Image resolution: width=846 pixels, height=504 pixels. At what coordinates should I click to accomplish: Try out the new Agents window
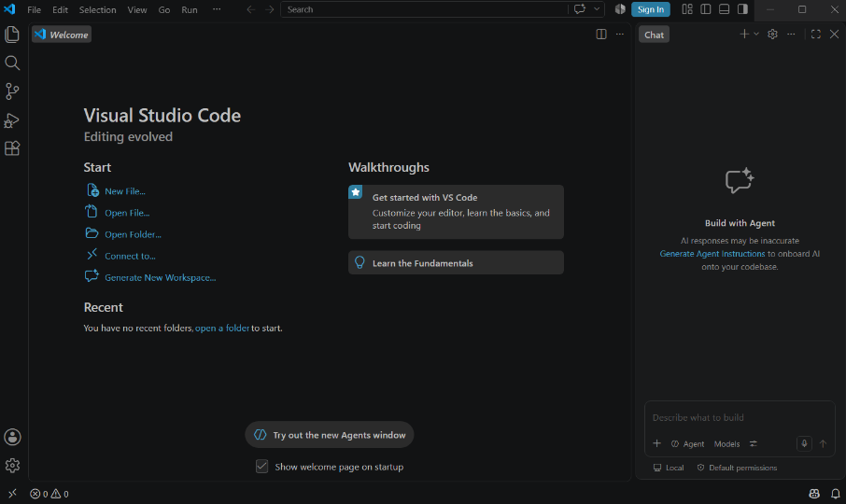329,434
